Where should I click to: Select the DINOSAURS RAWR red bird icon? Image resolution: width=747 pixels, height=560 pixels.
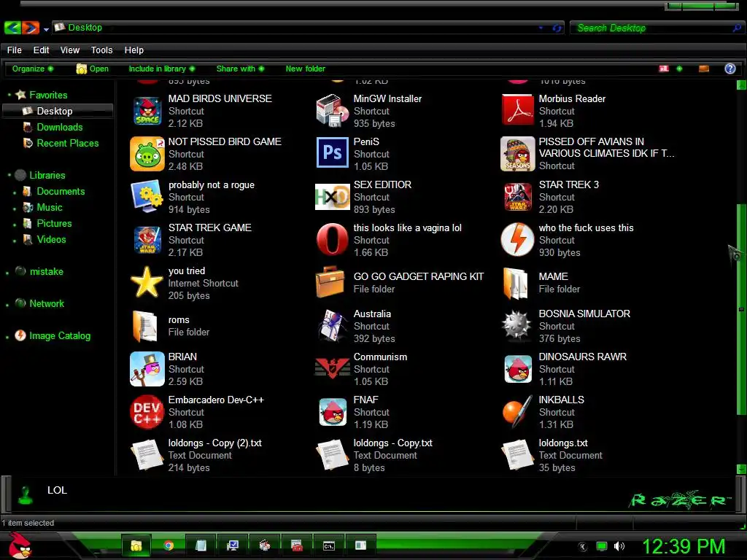[x=518, y=369]
